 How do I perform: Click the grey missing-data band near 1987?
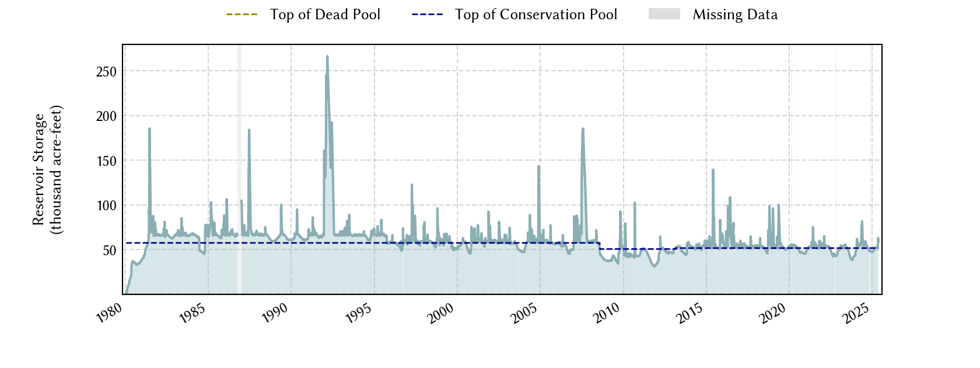pos(239,169)
